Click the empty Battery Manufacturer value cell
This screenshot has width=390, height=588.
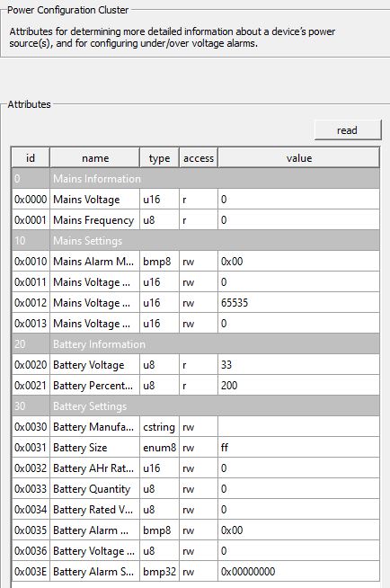click(298, 427)
